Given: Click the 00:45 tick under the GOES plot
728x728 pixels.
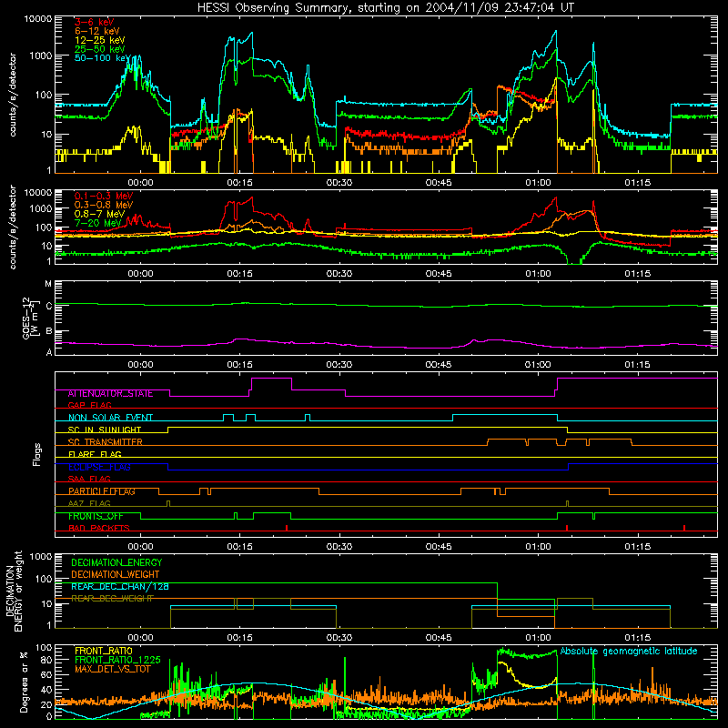Looking at the screenshot, I should coord(439,365).
